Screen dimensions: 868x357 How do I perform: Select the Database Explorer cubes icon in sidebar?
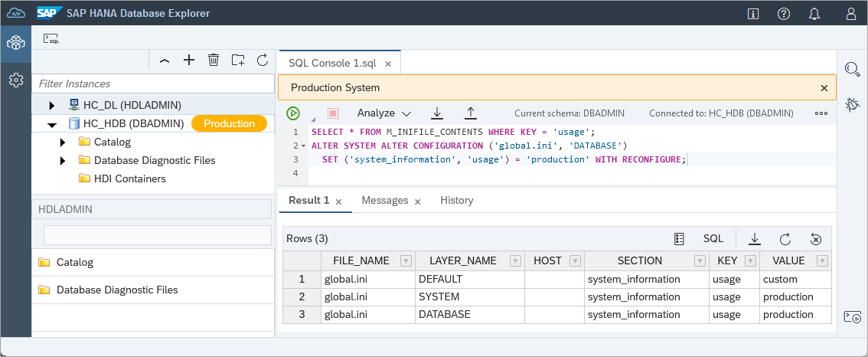click(15, 43)
